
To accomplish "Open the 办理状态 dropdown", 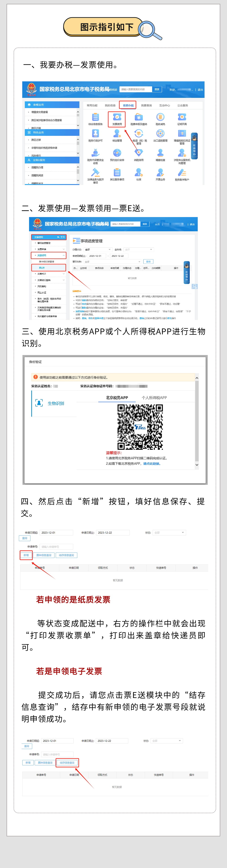I will [x=98, y=249].
